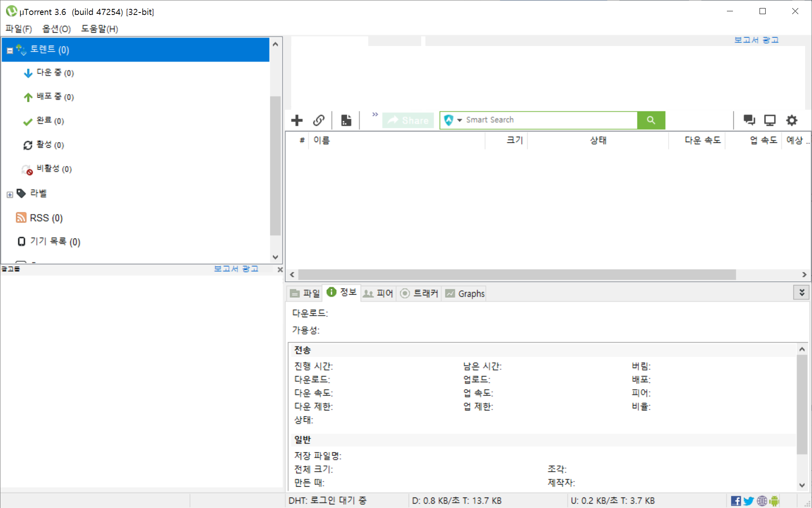Click the Share button
The width and height of the screenshot is (812, 508).
coord(408,120)
